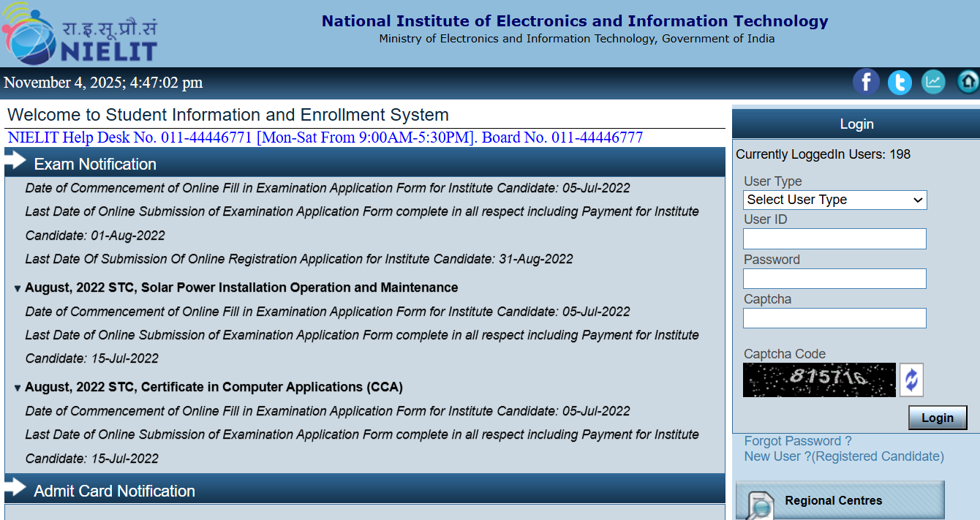Viewport: 980px width, 520px height.
Task: Click the User ID text box
Action: click(x=834, y=238)
